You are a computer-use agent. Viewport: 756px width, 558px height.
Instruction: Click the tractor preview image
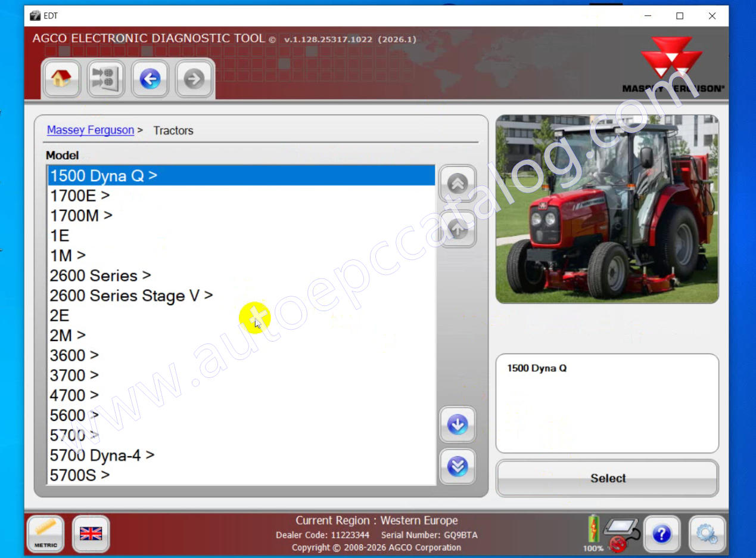point(606,209)
